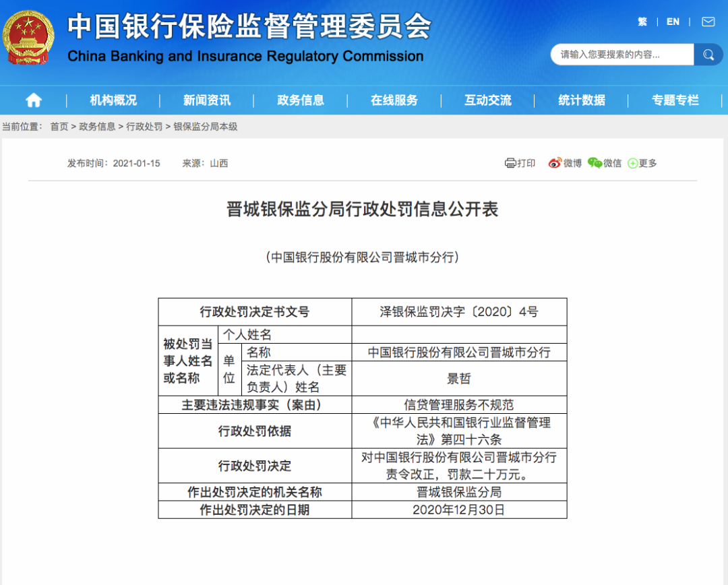Share the article via the 微博 Weibo icon
This screenshot has width=728, height=585.
[x=556, y=163]
